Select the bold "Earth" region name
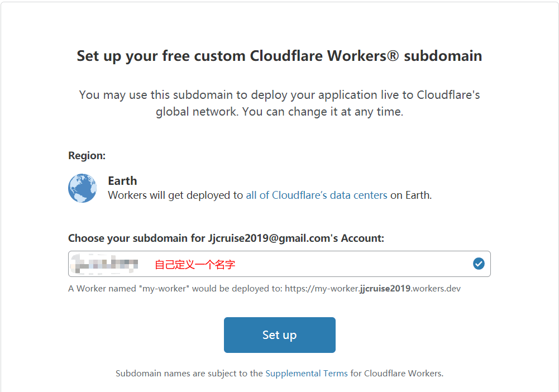Screen dimensions: 559x392 tap(122, 181)
